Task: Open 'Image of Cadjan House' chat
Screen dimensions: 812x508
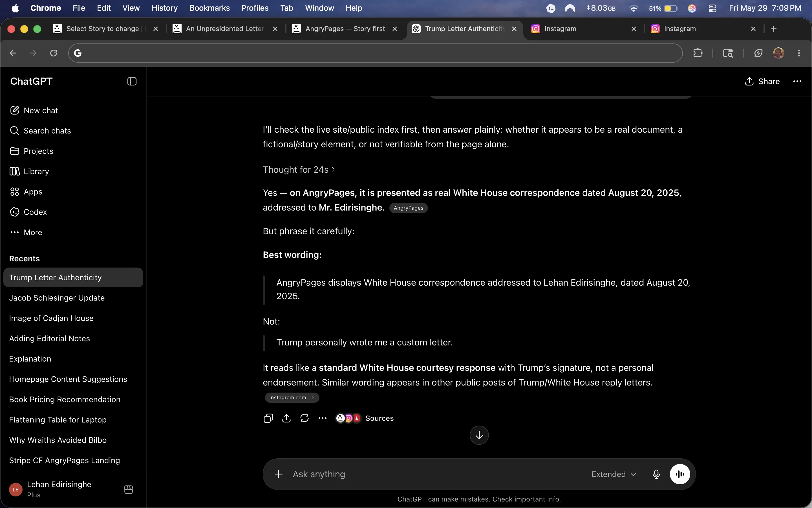Action: click(x=73, y=318)
